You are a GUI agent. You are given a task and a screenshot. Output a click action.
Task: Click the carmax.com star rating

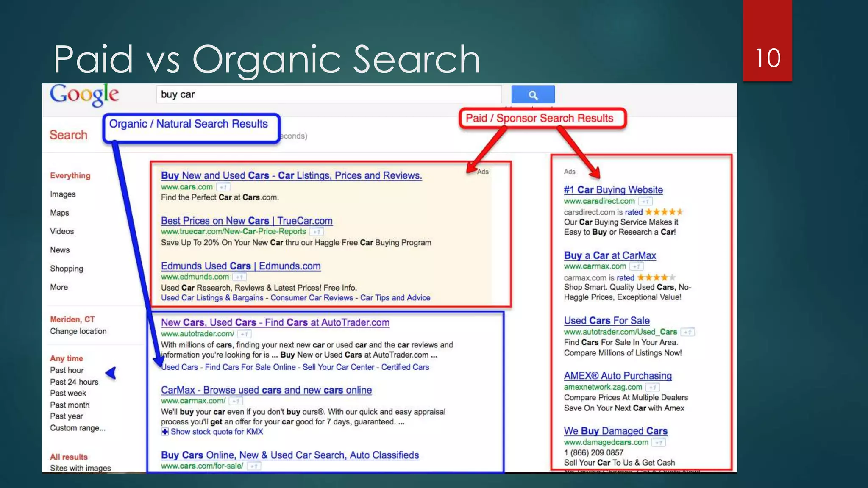pyautogui.click(x=657, y=277)
